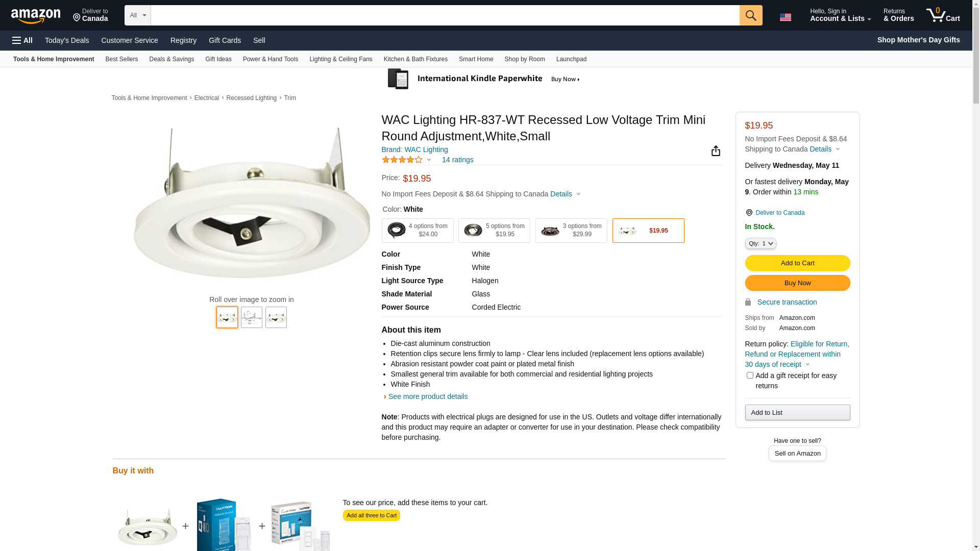Click the star rating icons
The image size is (980, 551).
402,160
